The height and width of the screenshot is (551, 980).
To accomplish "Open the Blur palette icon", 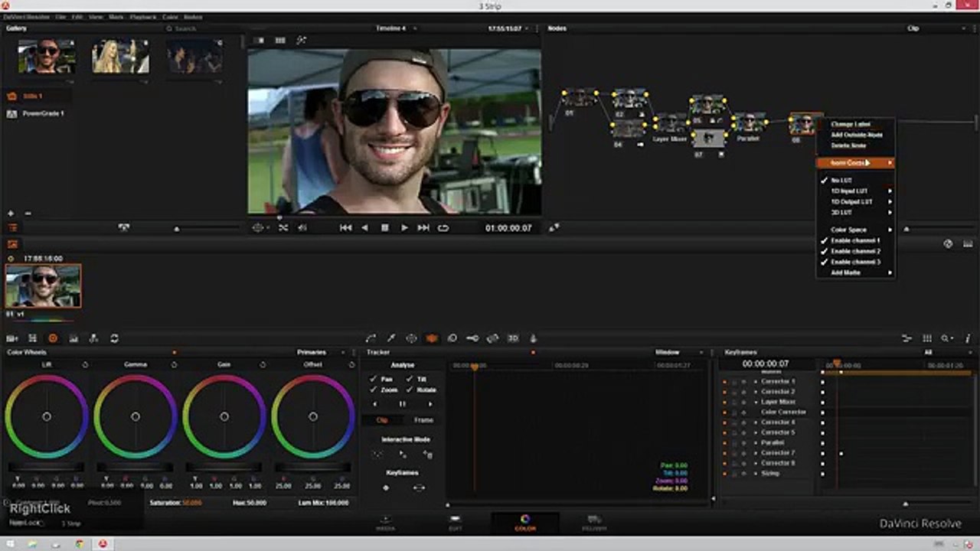I will pyautogui.click(x=452, y=338).
